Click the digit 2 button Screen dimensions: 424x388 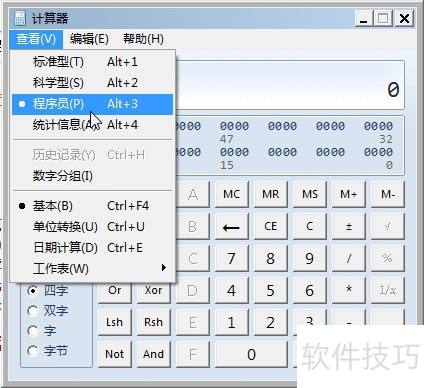tap(271, 322)
